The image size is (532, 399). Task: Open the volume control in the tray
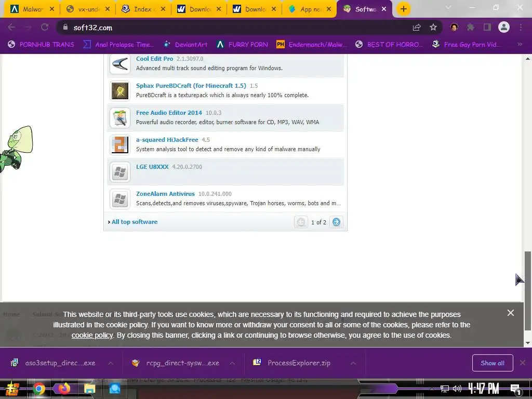457,389
